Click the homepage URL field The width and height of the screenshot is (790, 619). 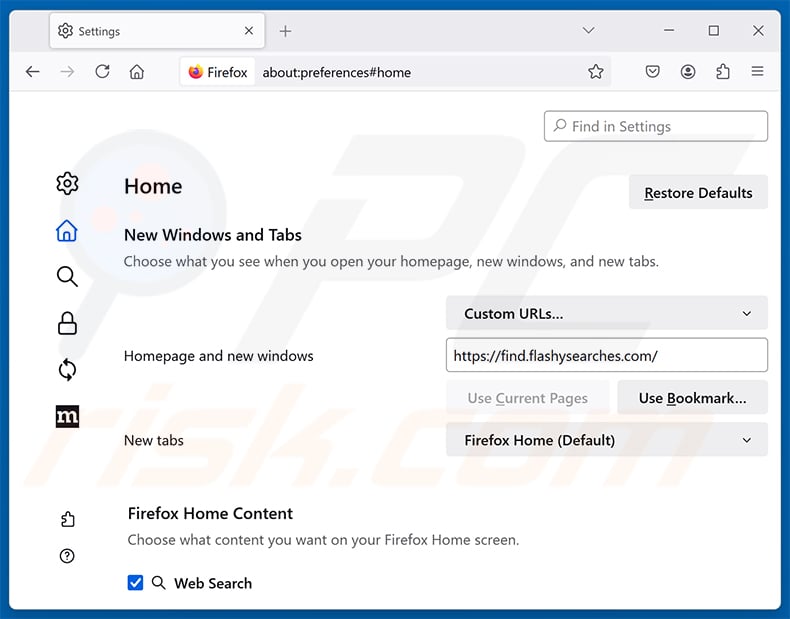pyautogui.click(x=607, y=356)
